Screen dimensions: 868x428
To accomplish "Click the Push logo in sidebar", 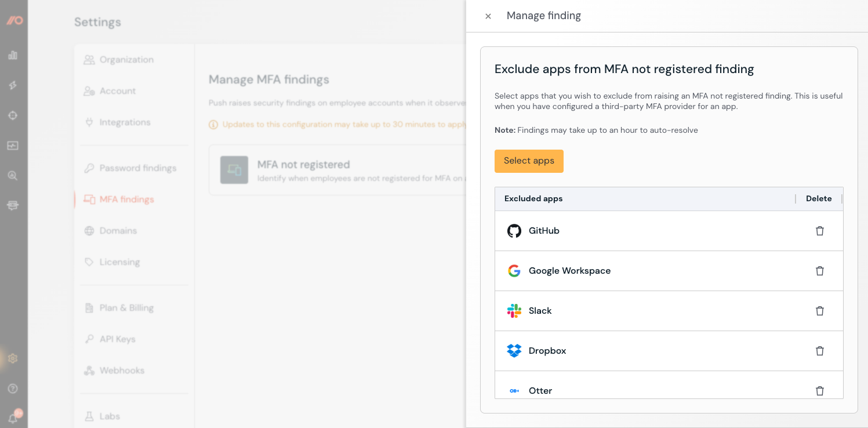I will (x=14, y=20).
